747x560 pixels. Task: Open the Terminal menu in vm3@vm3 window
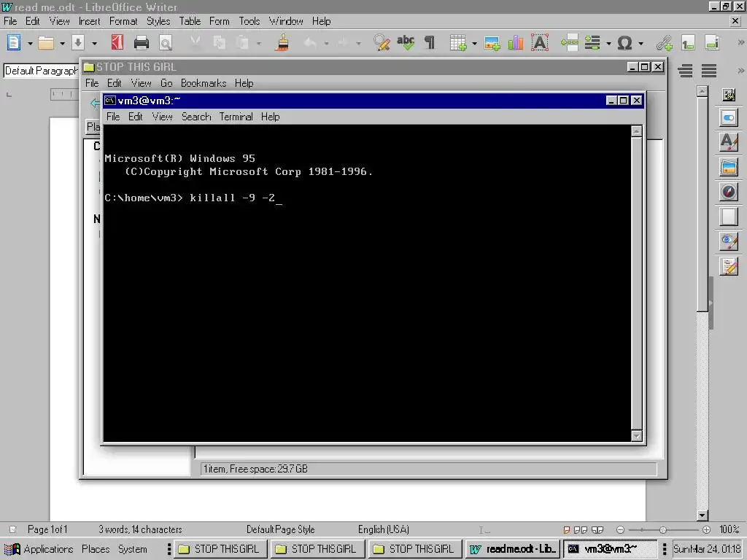coord(236,117)
